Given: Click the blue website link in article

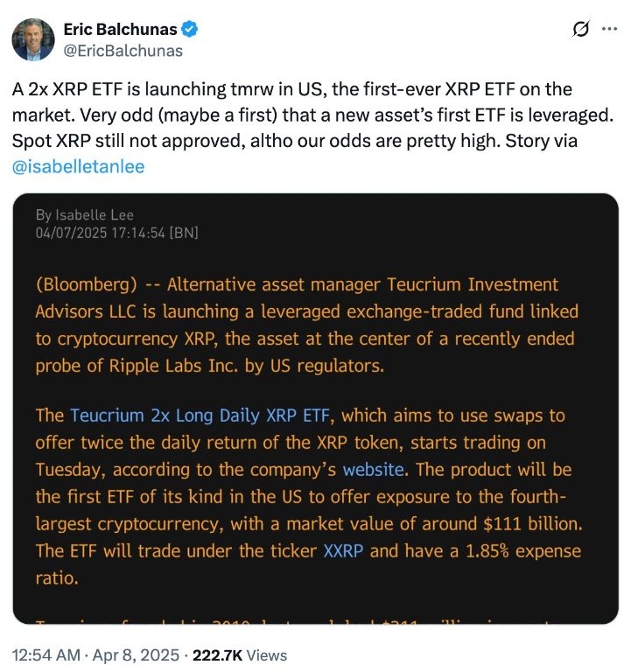Looking at the screenshot, I should (x=373, y=470).
